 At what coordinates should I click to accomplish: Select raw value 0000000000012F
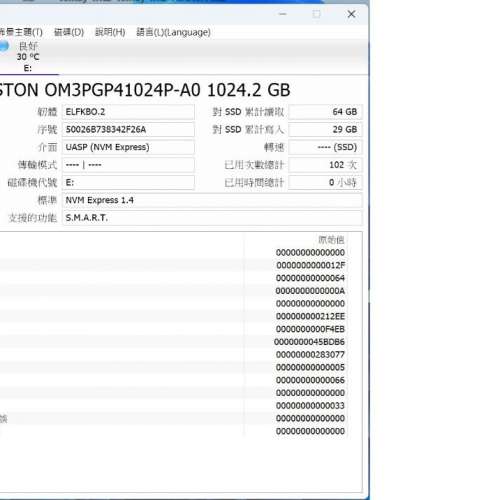point(311,265)
